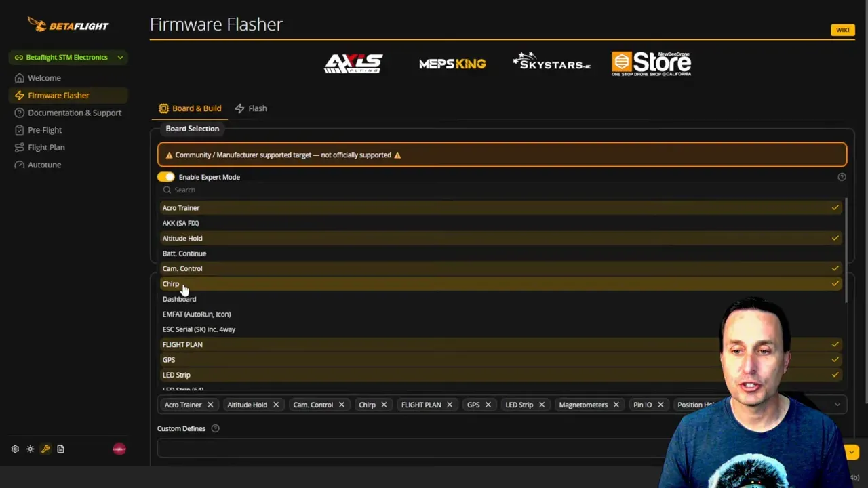Click the help icon right of Expert Mode
The width and height of the screenshot is (868, 488).
[x=842, y=177]
